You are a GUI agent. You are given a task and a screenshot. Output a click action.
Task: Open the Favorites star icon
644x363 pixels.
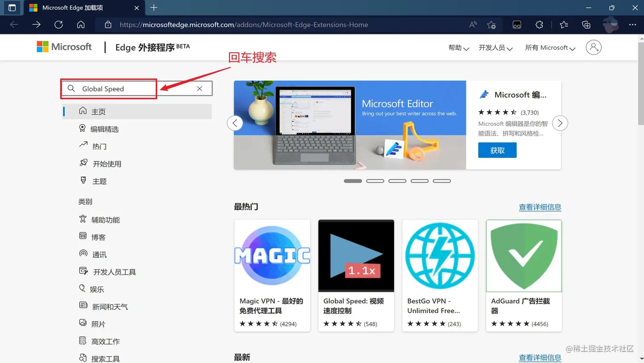click(563, 25)
